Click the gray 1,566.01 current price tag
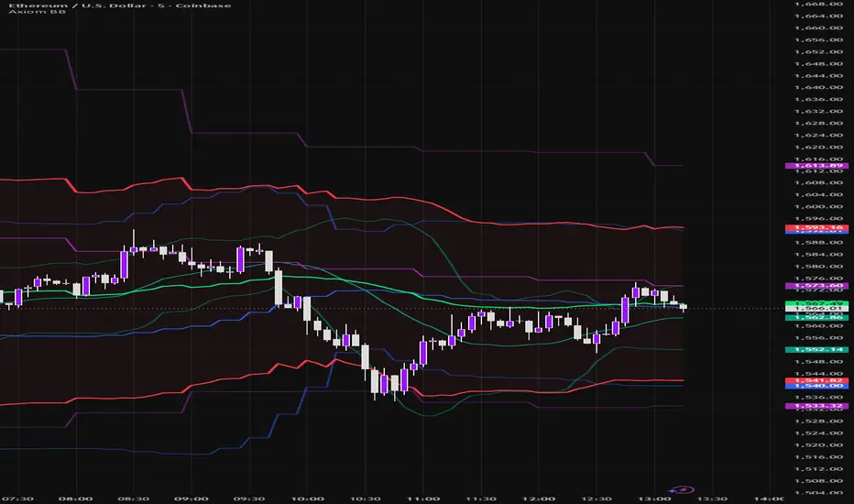 click(x=816, y=309)
